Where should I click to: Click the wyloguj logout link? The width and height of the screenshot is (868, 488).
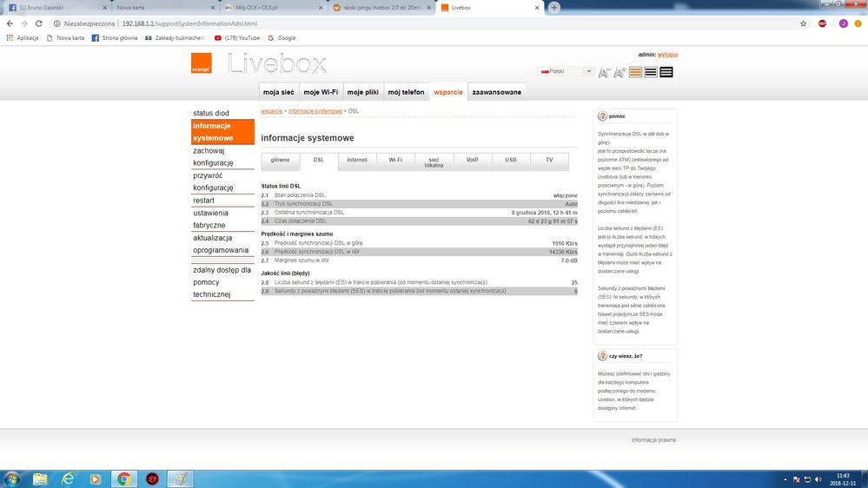[x=667, y=55]
